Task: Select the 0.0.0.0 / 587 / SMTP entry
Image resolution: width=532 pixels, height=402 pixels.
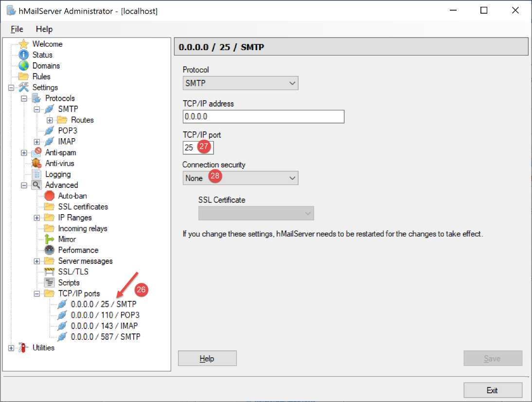Action: [x=106, y=337]
